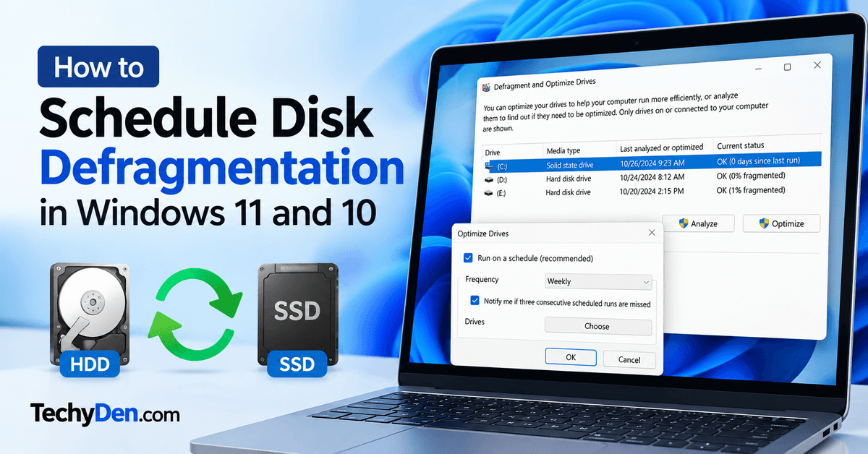Click the shield icon on Analyze button
This screenshot has width=868, height=454.
(x=683, y=223)
